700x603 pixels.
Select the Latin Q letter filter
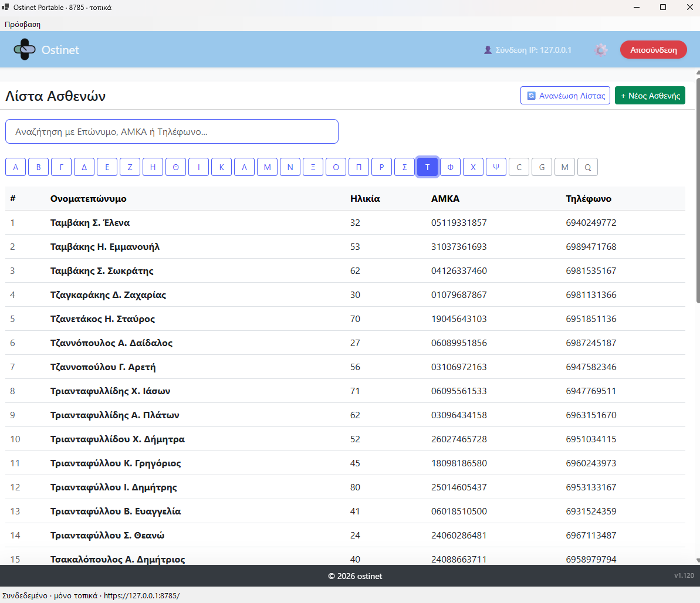[x=587, y=167]
